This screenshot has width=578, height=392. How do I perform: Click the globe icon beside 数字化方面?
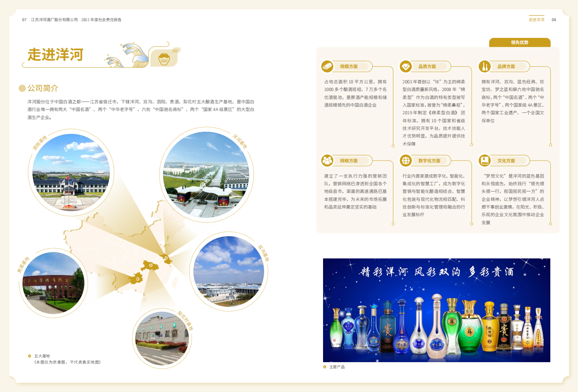click(405, 161)
